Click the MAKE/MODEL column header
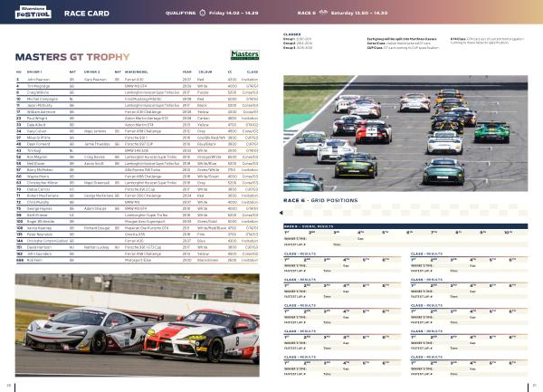Image resolution: width=543 pixels, height=392 pixels. (136, 72)
